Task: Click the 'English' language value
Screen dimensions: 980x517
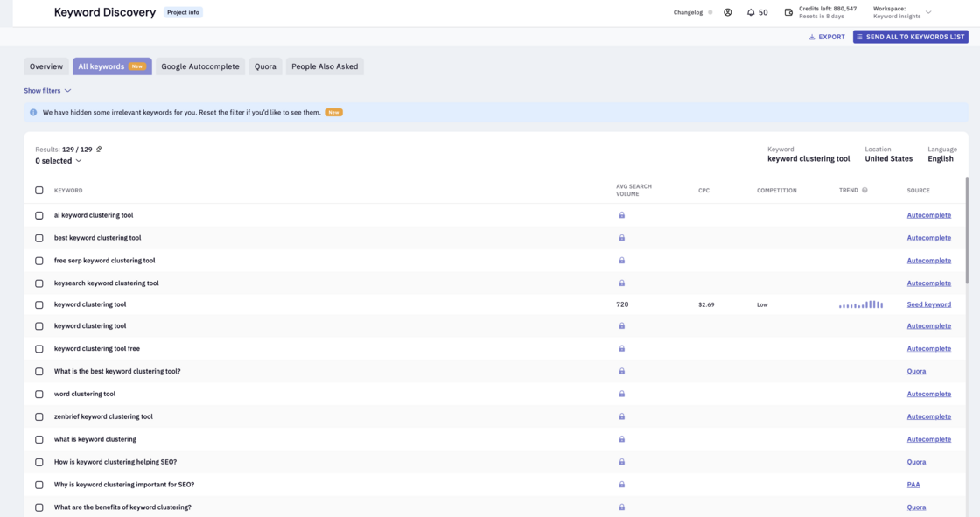Action: point(940,159)
